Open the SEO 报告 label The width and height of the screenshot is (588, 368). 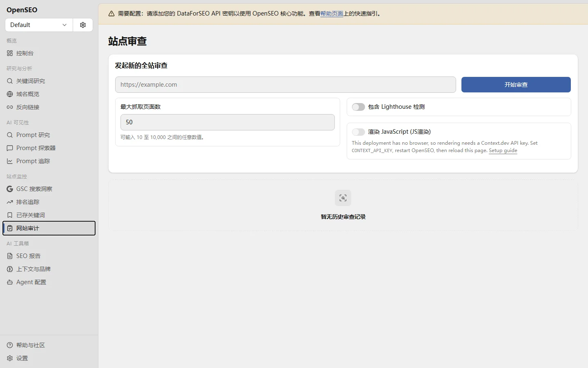click(29, 256)
